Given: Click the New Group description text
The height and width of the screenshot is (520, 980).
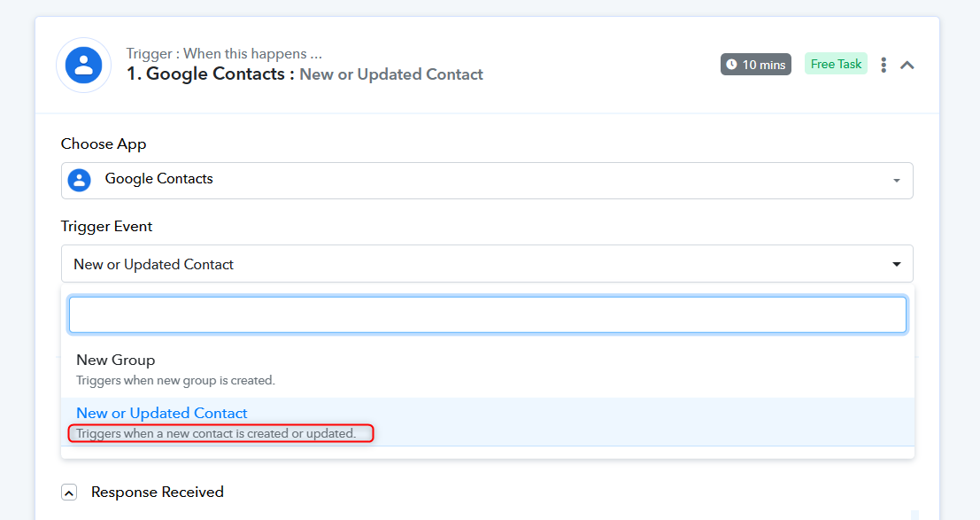Looking at the screenshot, I should pos(175,380).
